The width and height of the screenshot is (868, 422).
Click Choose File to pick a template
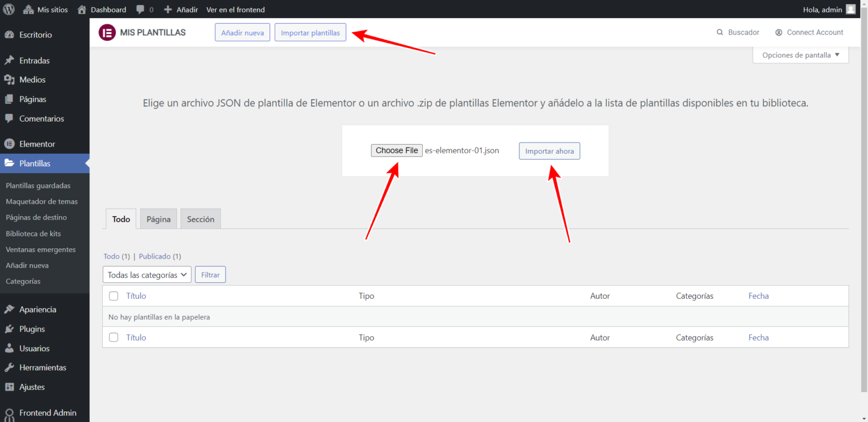point(396,150)
